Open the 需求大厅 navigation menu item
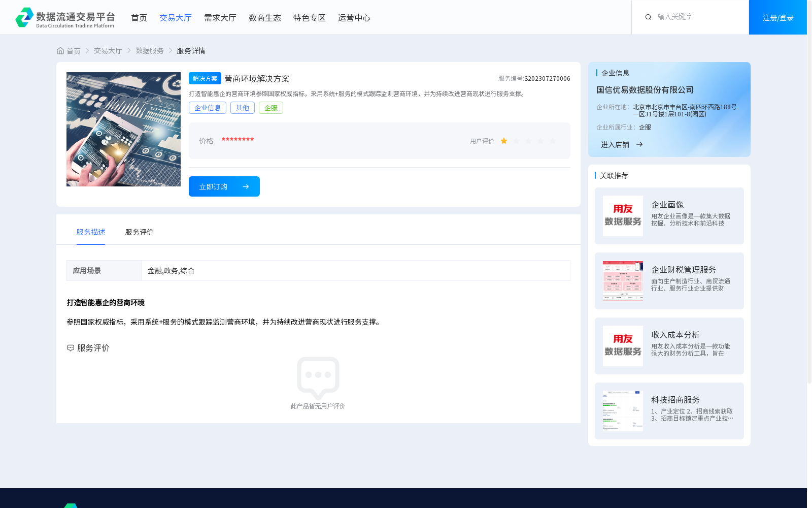Image resolution: width=812 pixels, height=508 pixels. (220, 18)
